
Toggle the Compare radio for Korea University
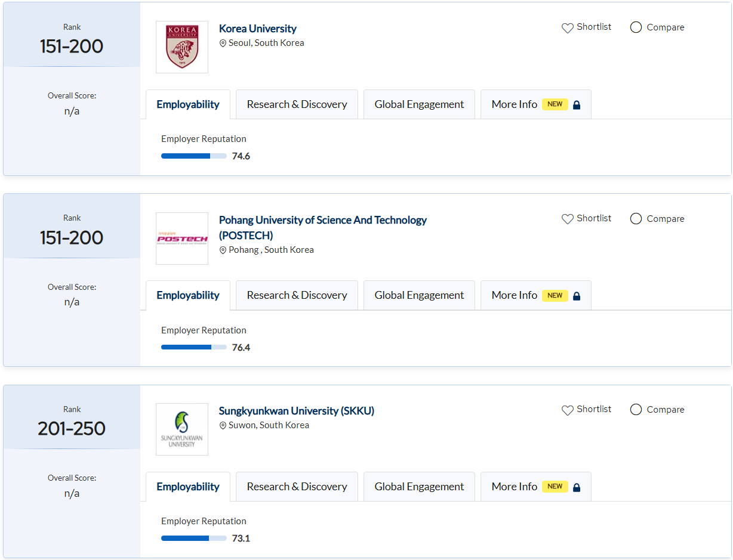pos(636,27)
